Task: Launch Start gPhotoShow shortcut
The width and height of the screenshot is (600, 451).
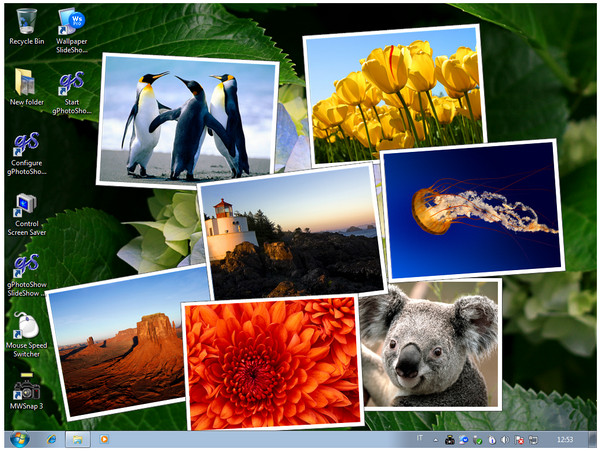Action: 71,84
